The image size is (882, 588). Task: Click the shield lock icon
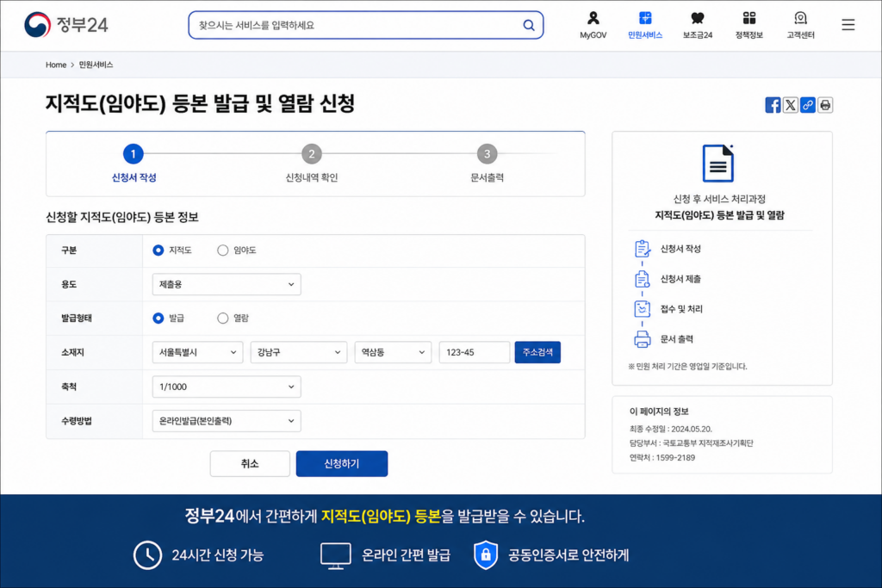pos(486,555)
